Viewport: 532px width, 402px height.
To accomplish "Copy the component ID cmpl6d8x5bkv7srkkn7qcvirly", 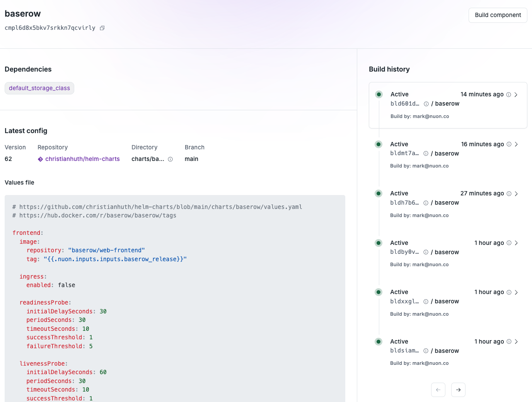I will coord(102,28).
